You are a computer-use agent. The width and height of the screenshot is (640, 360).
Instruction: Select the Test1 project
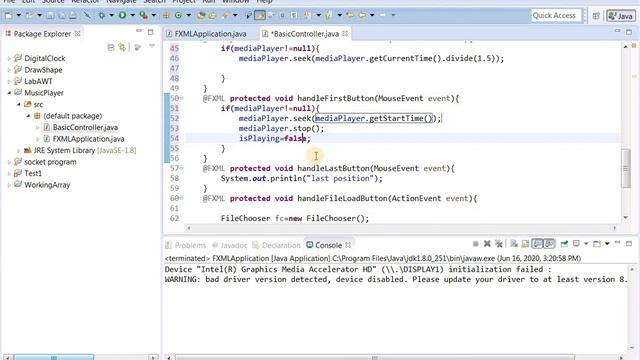coord(33,173)
